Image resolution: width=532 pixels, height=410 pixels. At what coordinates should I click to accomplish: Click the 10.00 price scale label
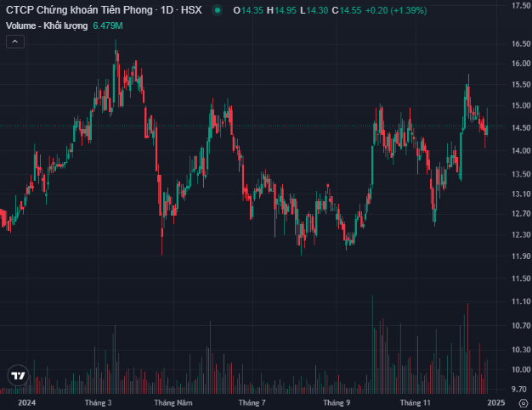521,369
